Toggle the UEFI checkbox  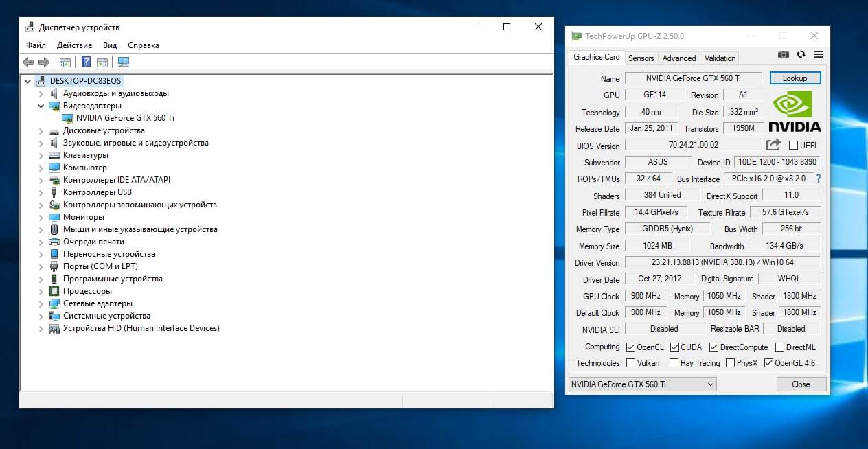coord(793,146)
